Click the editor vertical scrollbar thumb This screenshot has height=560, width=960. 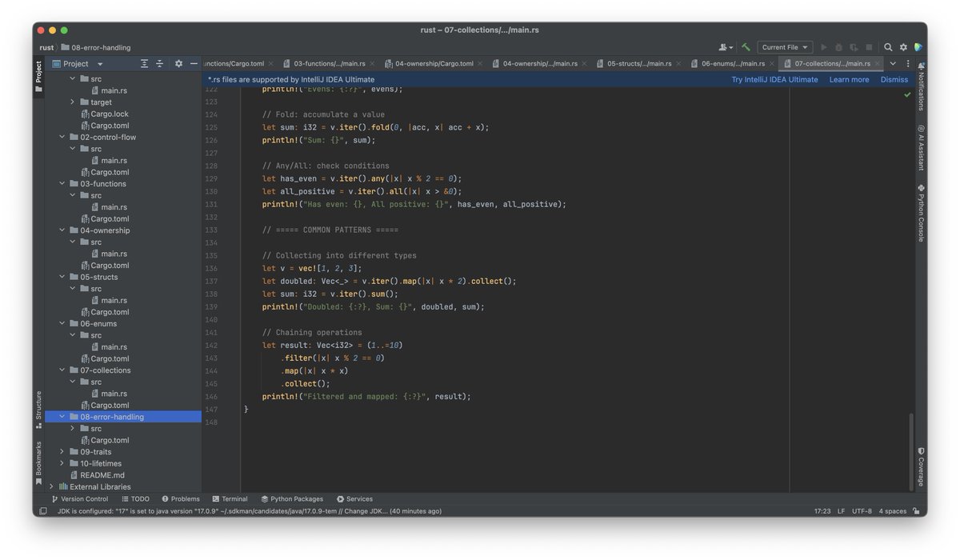coord(910,451)
